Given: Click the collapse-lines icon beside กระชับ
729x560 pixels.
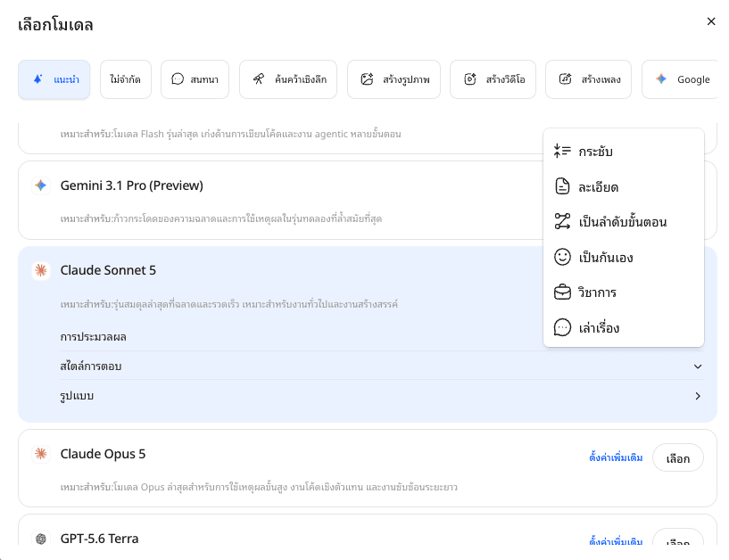Looking at the screenshot, I should 562,151.
